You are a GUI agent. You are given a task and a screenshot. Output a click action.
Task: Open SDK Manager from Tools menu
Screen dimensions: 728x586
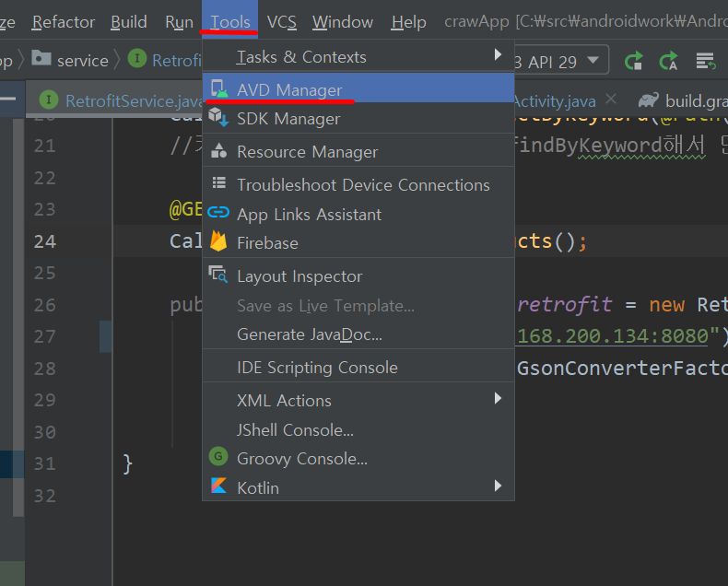(358, 119)
